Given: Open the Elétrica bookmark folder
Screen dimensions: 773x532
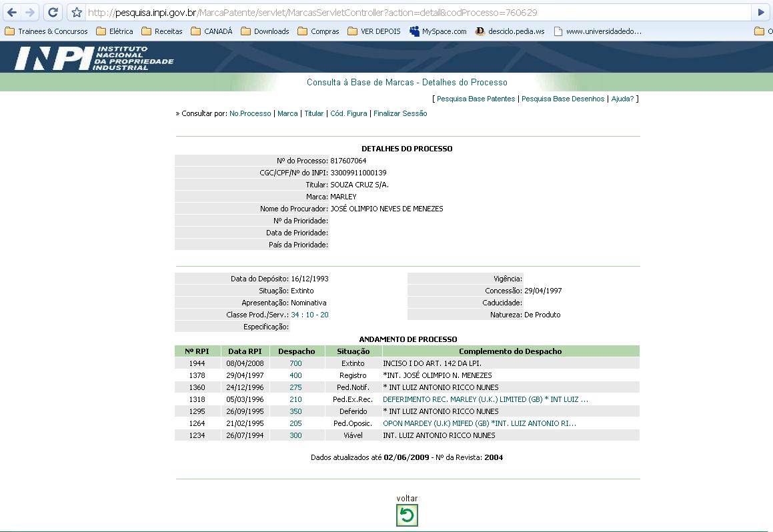Looking at the screenshot, I should point(114,31).
